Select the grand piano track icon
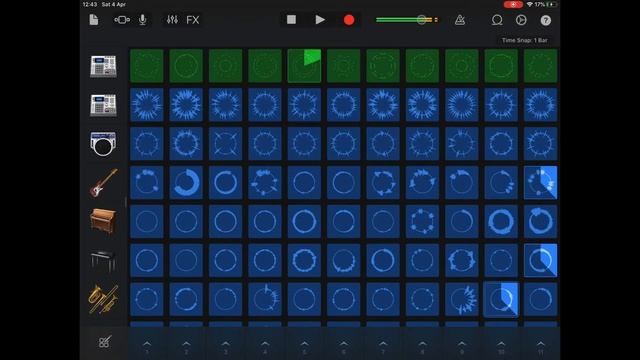This screenshot has height=360, width=640. pyautogui.click(x=103, y=260)
